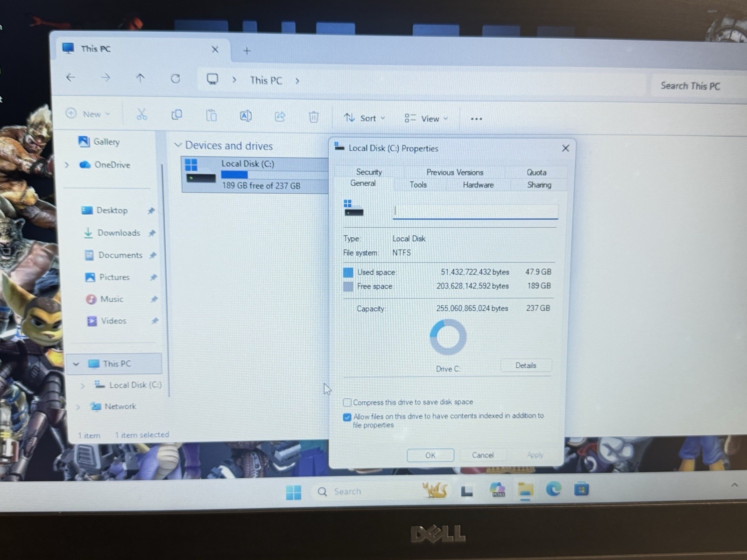
Task: Click the Paste clipboard icon
Action: 211,115
